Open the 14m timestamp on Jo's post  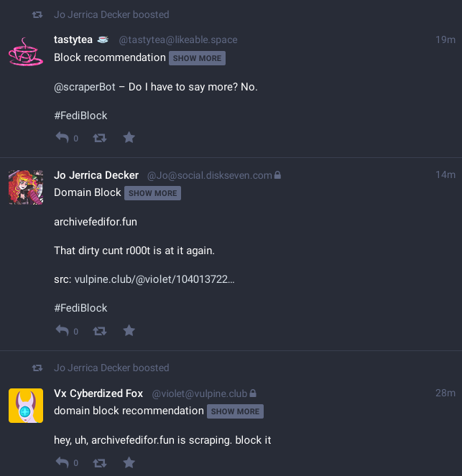click(x=445, y=175)
